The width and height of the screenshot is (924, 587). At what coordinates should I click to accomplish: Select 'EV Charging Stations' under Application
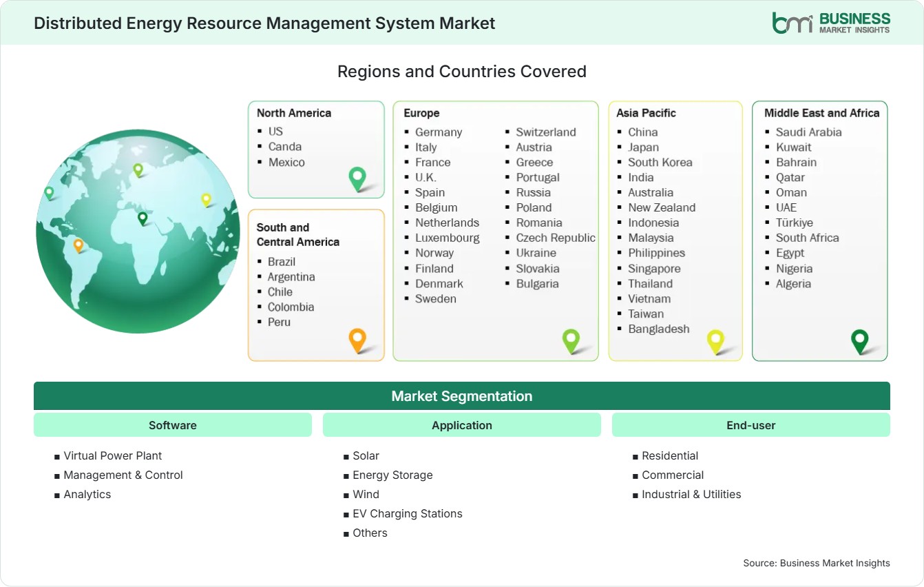[x=408, y=513]
